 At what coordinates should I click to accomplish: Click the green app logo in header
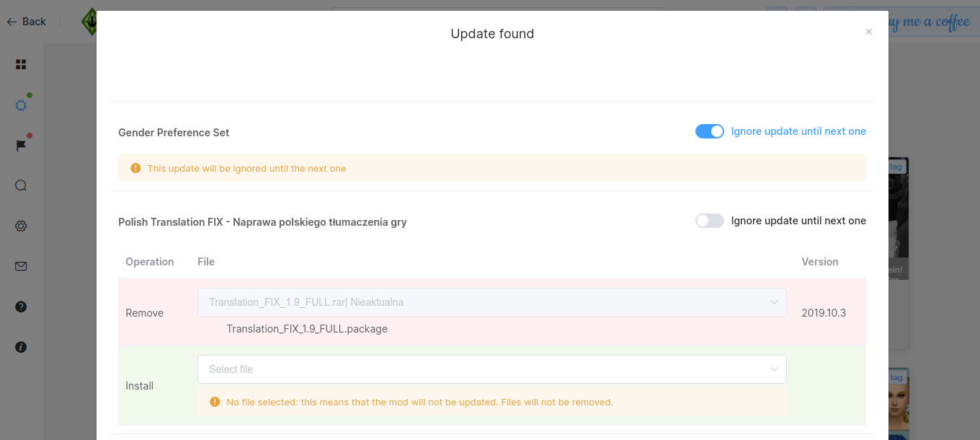89,22
